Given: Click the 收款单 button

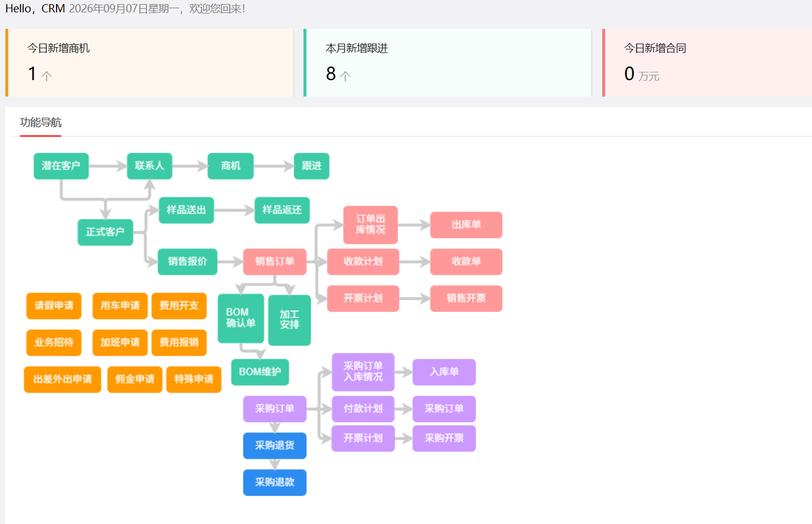Looking at the screenshot, I should point(466,261).
